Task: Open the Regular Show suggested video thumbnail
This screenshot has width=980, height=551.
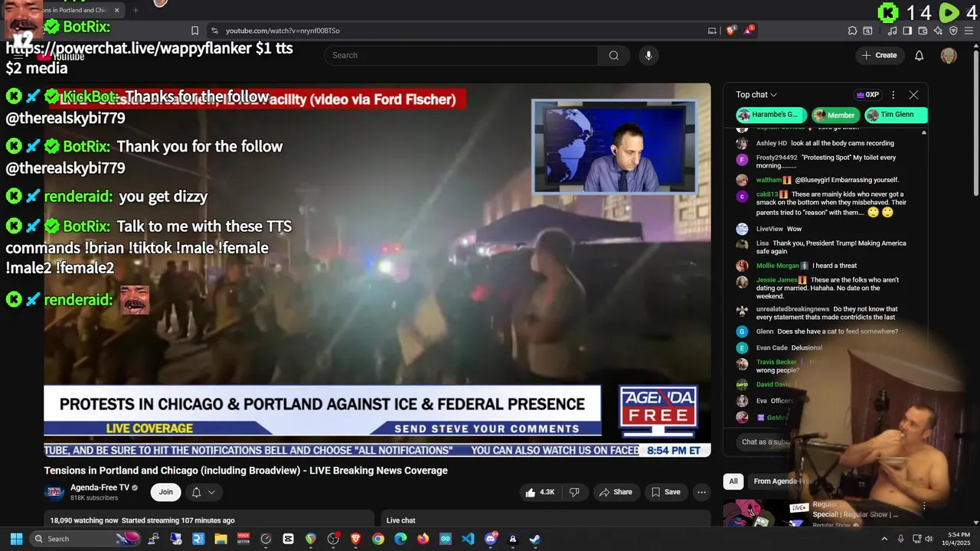Action: tap(766, 514)
